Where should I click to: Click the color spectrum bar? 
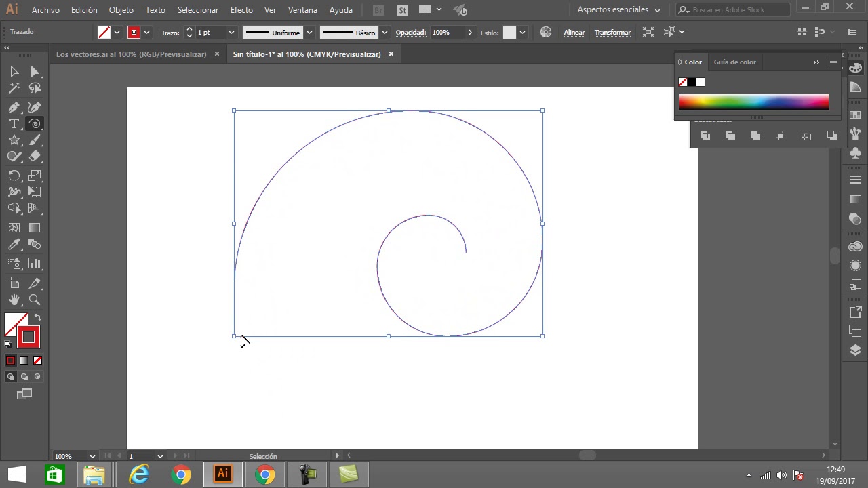click(x=753, y=102)
